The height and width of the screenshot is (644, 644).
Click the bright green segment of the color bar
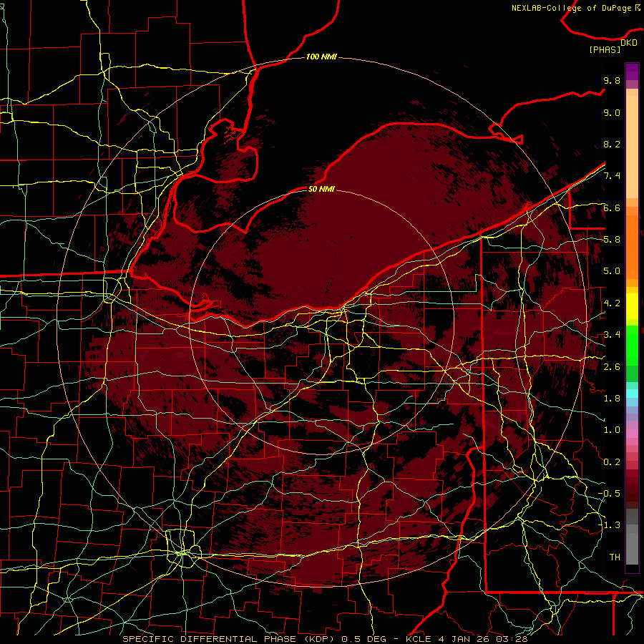click(x=632, y=345)
